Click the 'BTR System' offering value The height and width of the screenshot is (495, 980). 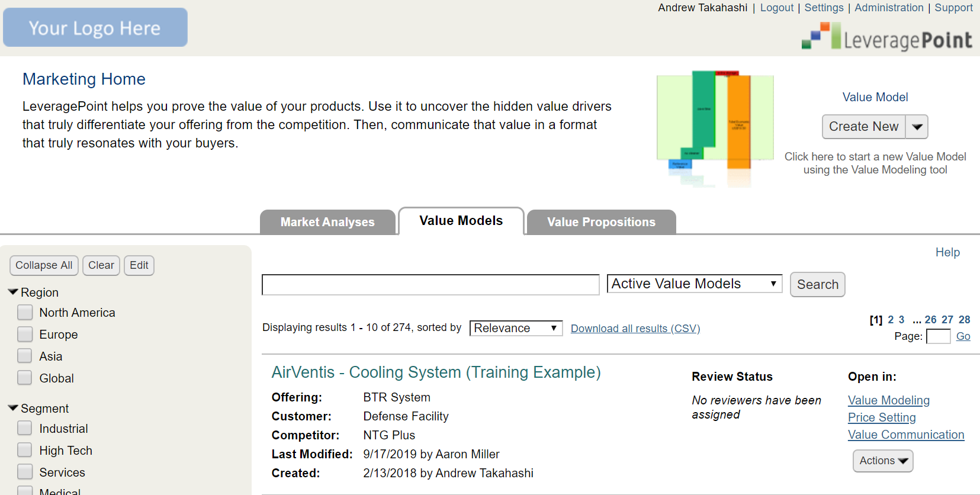[397, 397]
